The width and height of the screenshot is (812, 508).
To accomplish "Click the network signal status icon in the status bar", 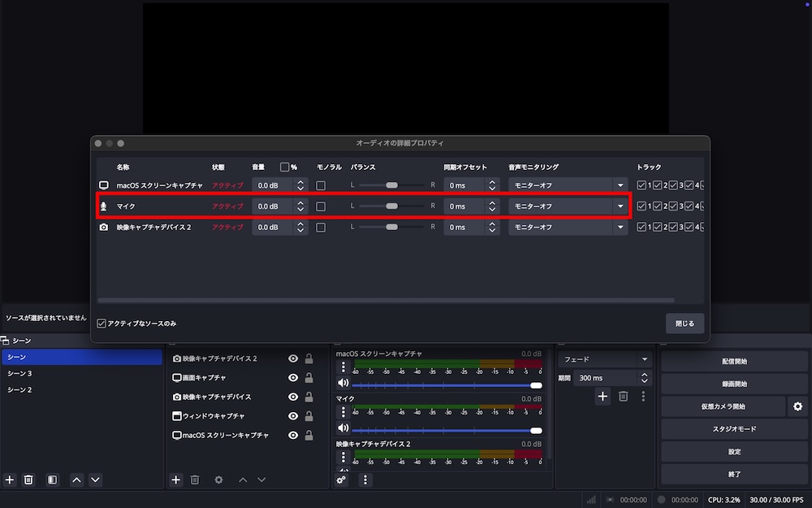I will coord(591,500).
